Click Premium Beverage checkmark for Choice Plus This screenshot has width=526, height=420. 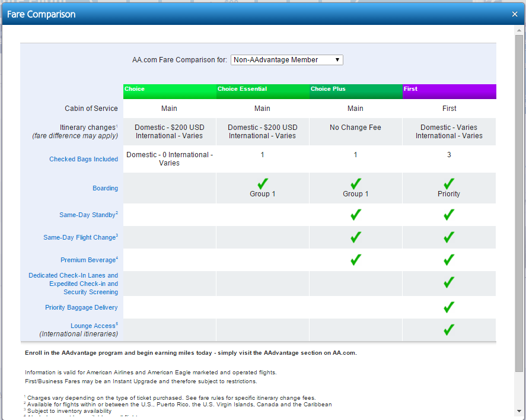coord(356,260)
